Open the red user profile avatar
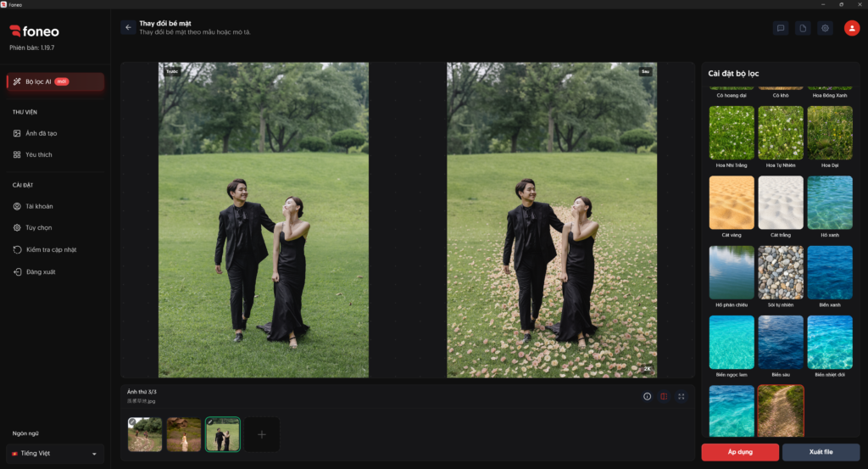The width and height of the screenshot is (868, 469). 851,28
